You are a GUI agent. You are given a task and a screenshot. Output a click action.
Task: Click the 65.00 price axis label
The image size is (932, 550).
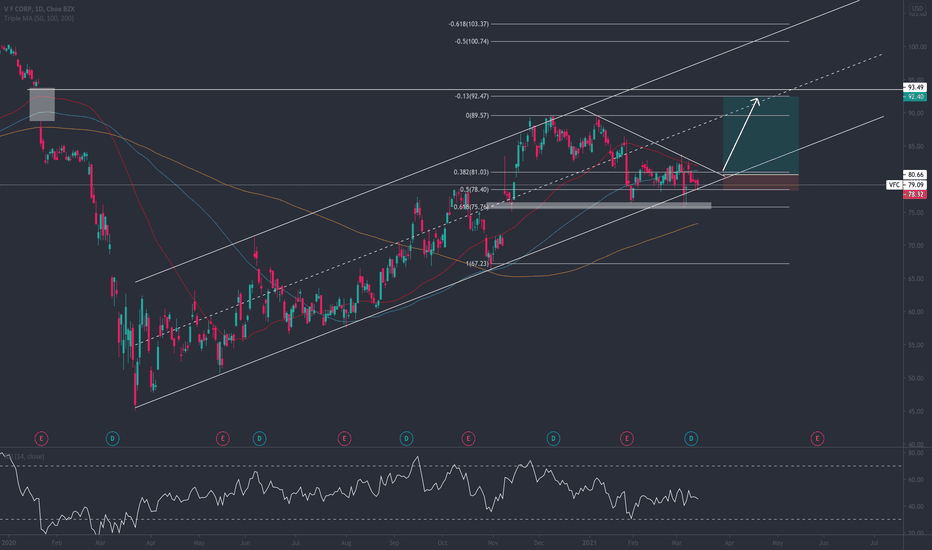click(917, 279)
